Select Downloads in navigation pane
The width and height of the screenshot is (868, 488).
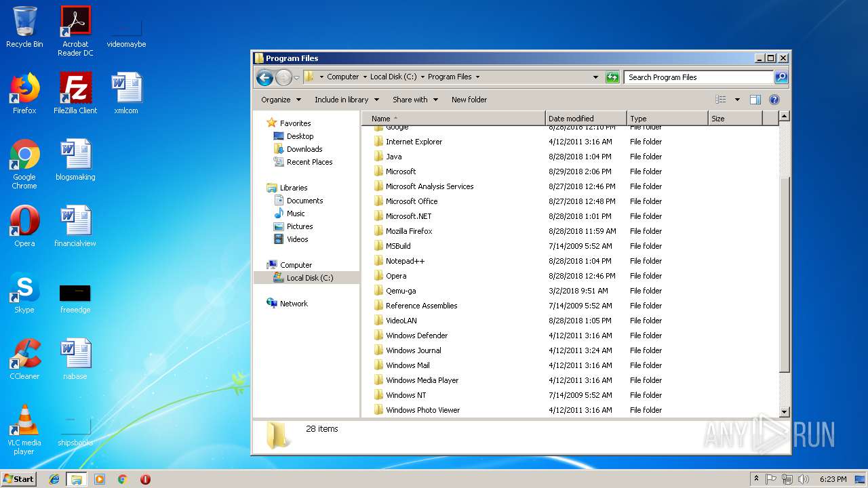tap(304, 149)
